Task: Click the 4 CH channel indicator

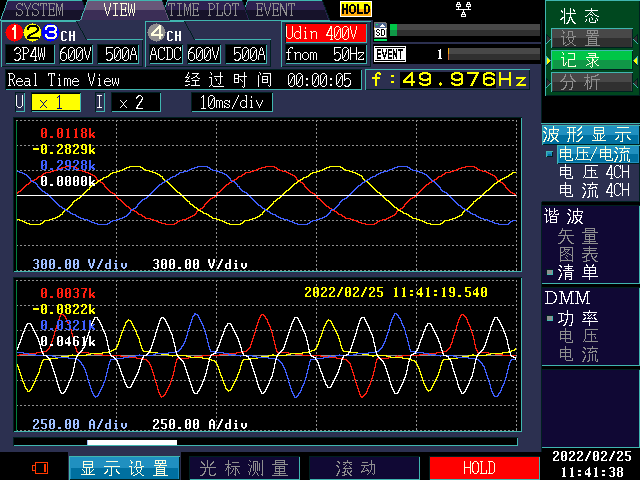Action: click(166, 33)
